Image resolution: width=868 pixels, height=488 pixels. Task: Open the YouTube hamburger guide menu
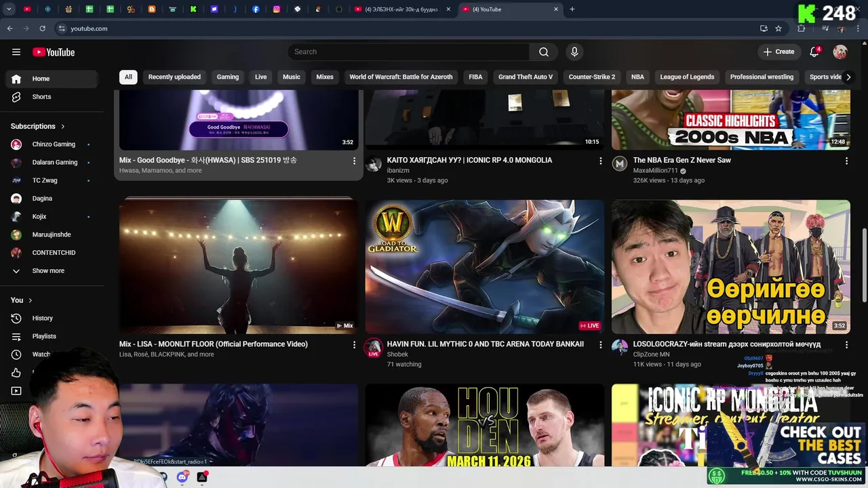click(x=16, y=52)
